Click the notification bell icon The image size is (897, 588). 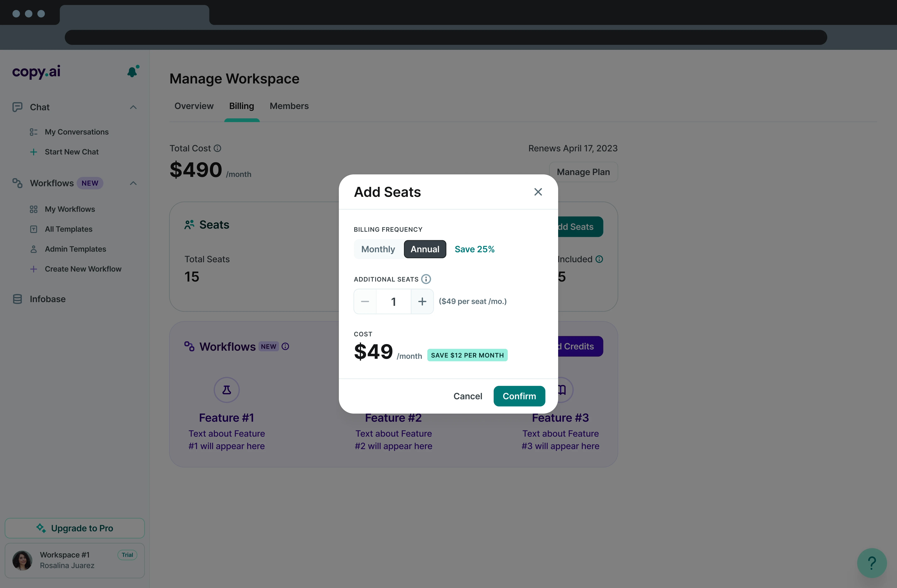click(x=132, y=72)
